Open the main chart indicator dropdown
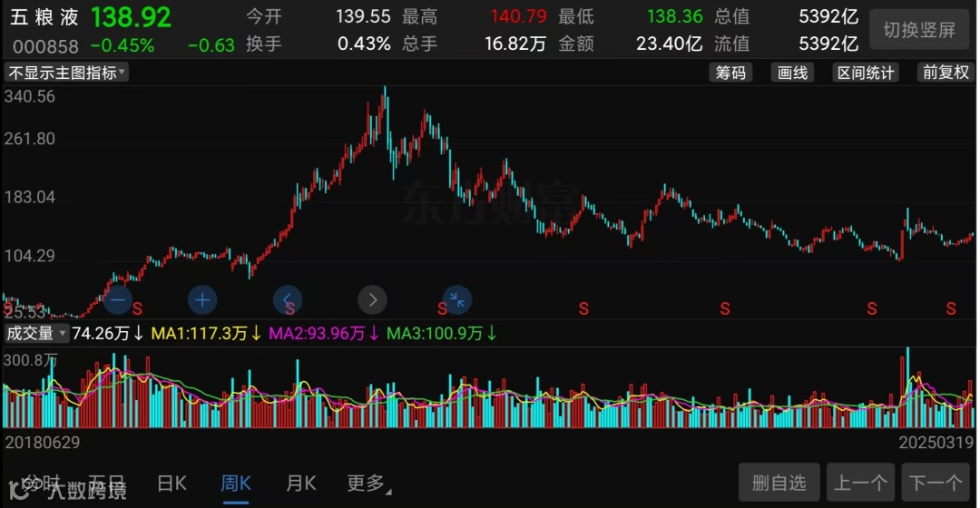This screenshot has width=980, height=508. pos(66,73)
